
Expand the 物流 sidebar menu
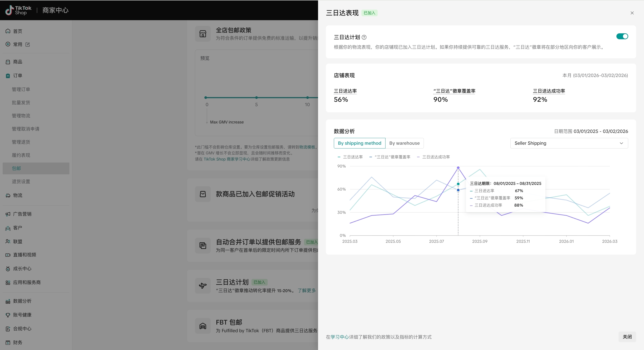click(x=18, y=195)
